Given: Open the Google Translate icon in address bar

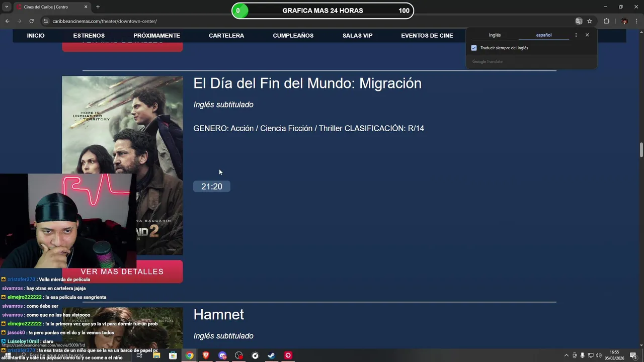Looking at the screenshot, I should coord(579,21).
